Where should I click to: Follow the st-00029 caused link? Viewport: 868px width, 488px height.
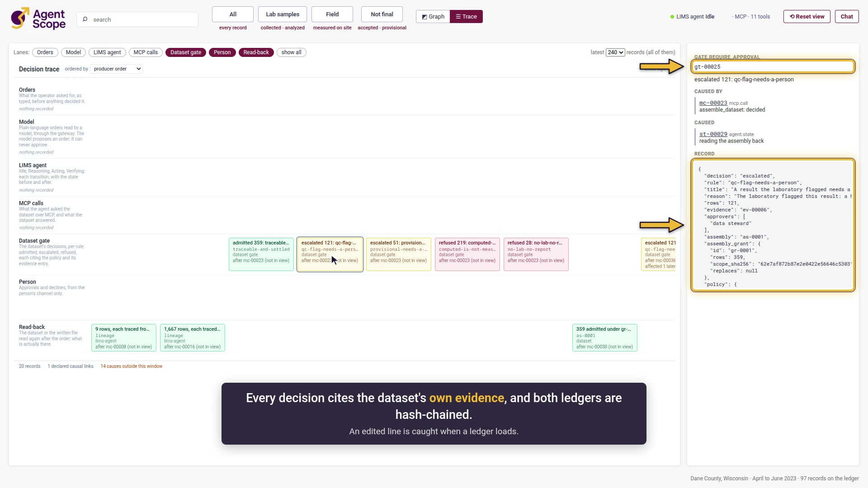(713, 134)
